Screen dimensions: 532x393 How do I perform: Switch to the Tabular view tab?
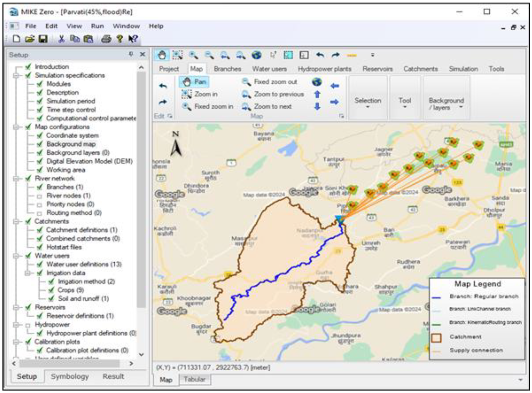(194, 379)
